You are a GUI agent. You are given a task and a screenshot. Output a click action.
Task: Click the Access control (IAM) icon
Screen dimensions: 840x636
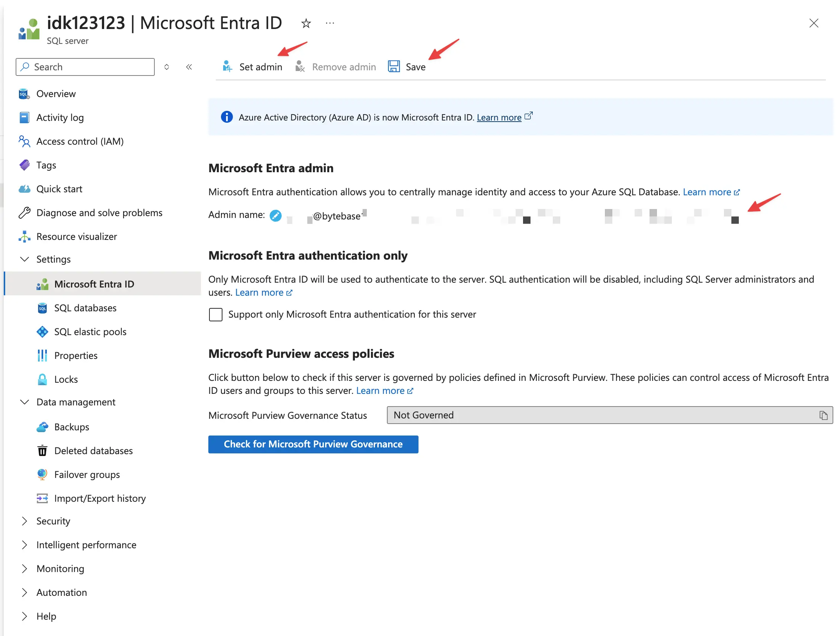click(x=24, y=141)
